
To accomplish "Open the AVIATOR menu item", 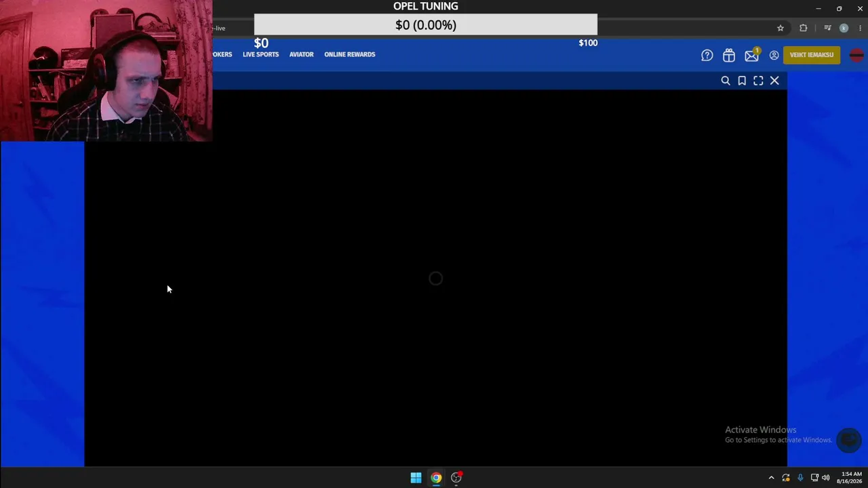I will [x=301, y=54].
